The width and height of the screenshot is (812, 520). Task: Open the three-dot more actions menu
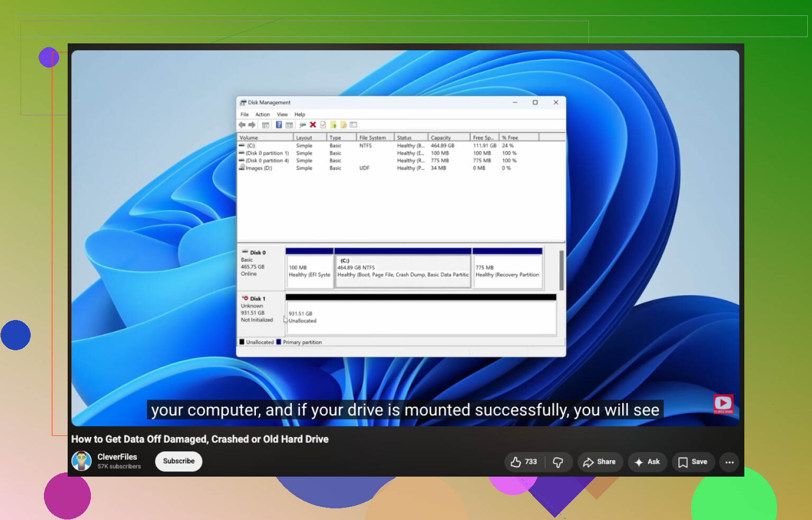(730, 462)
